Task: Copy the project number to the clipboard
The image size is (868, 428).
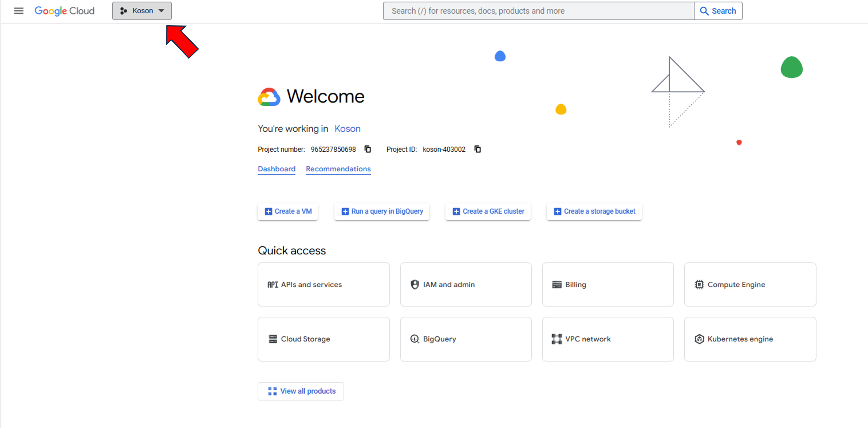Action: 368,149
